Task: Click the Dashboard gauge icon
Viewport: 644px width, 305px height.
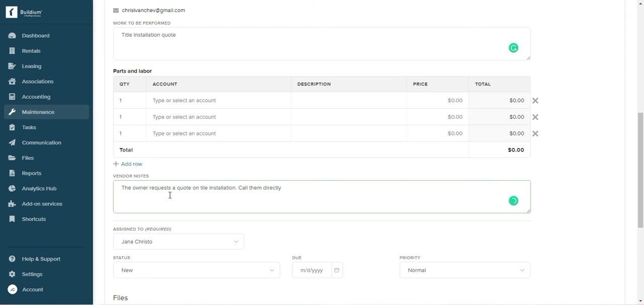Action: point(12,36)
